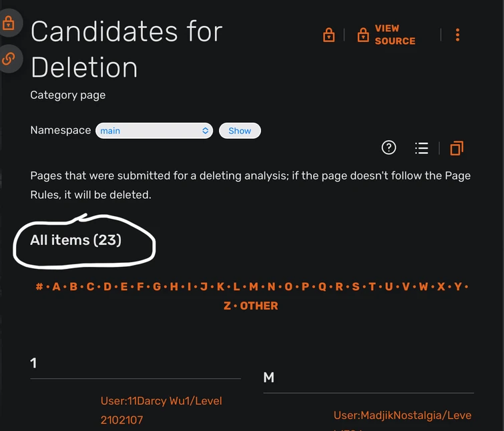Click the All items (23) heading

[x=76, y=240]
